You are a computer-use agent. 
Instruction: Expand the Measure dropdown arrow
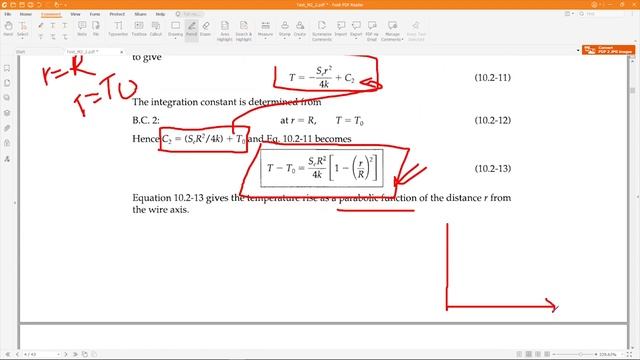pos(265,38)
